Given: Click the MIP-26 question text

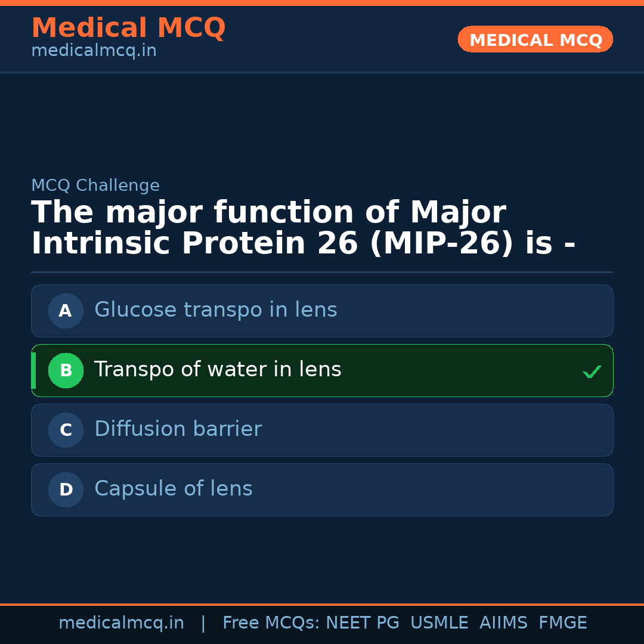Looking at the screenshot, I should (x=303, y=228).
